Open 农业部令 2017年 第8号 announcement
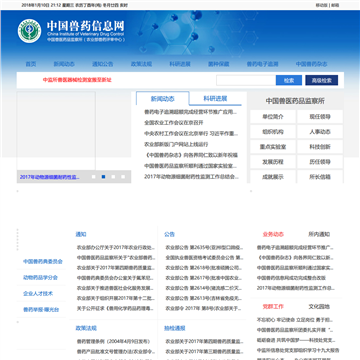This screenshot has width=360, height=360. point(204,308)
